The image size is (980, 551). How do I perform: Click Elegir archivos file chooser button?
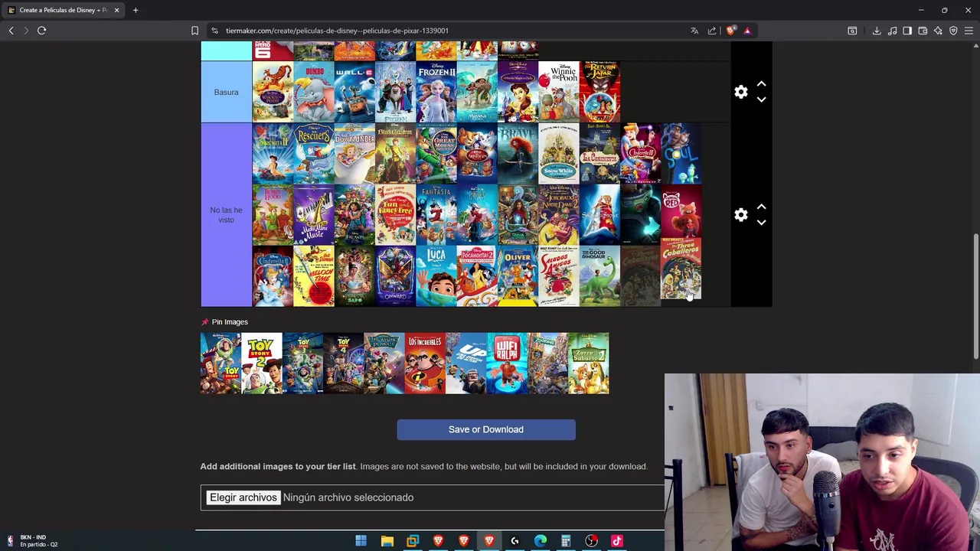pyautogui.click(x=243, y=497)
